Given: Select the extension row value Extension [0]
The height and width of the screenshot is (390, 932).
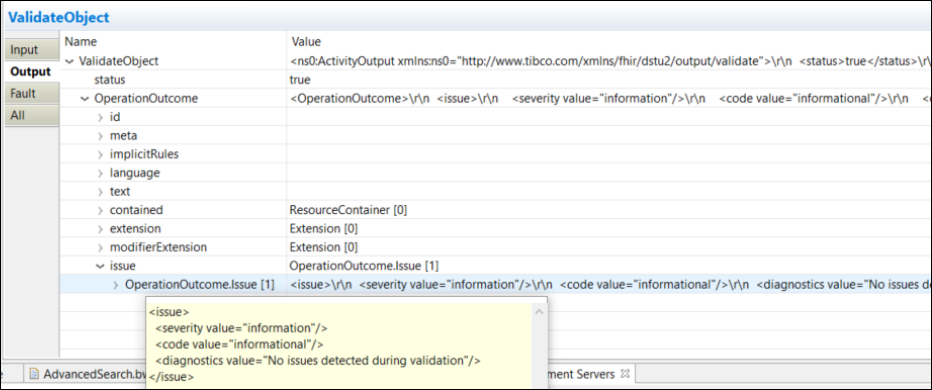Looking at the screenshot, I should (x=323, y=228).
